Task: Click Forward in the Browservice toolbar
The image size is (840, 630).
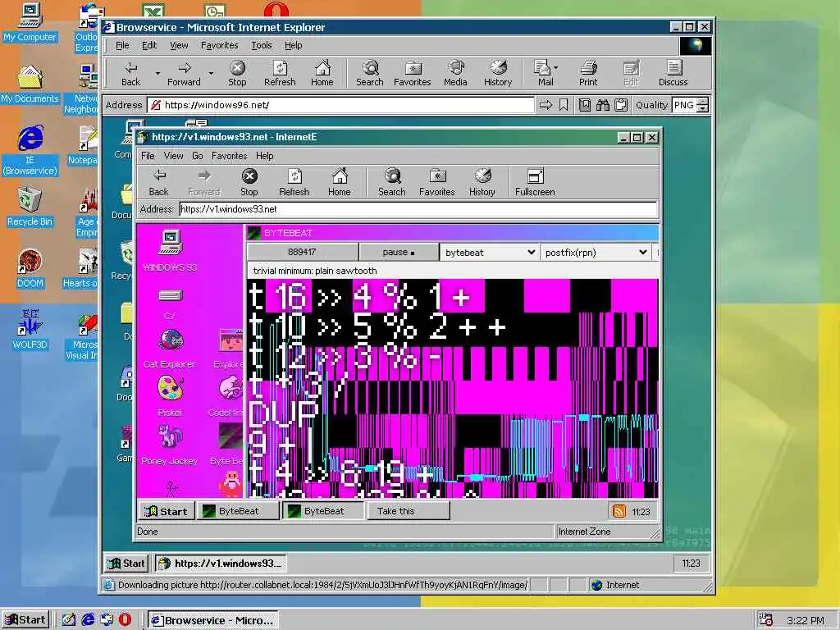Action: 184,73
